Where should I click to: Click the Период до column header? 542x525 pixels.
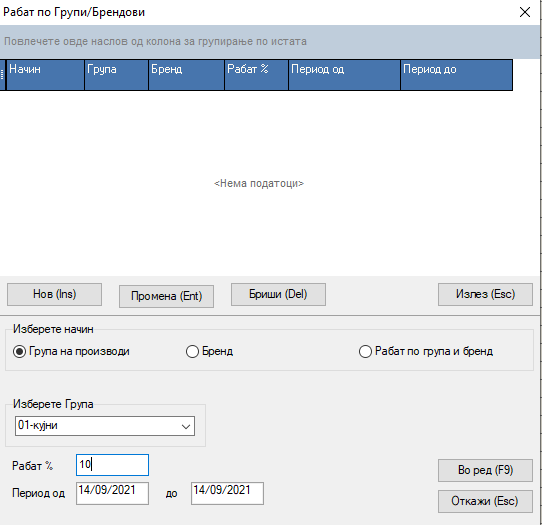coord(457,75)
